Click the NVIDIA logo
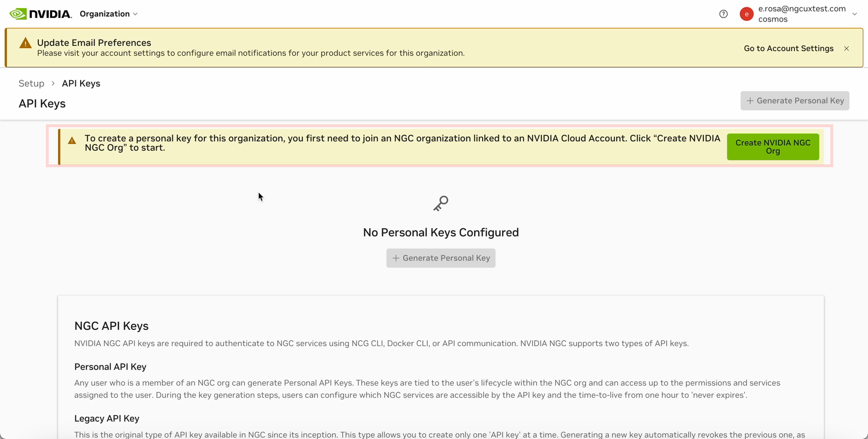 [x=41, y=14]
